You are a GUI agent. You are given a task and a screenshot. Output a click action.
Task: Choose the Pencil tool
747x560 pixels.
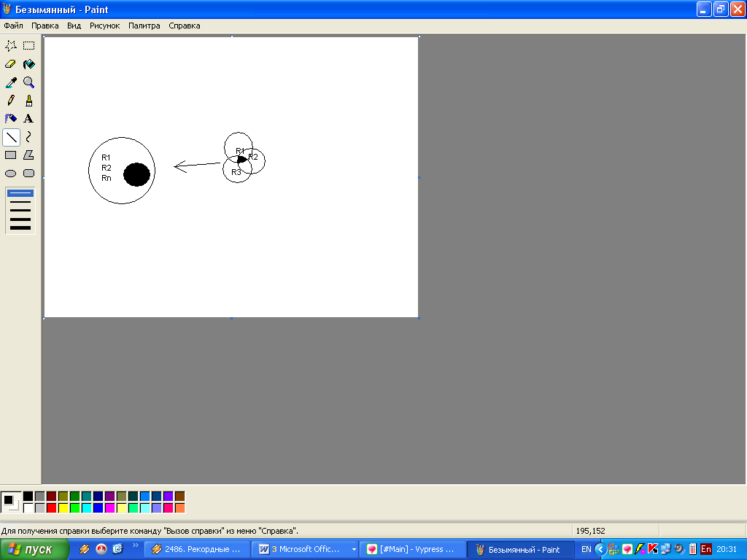click(x=11, y=101)
